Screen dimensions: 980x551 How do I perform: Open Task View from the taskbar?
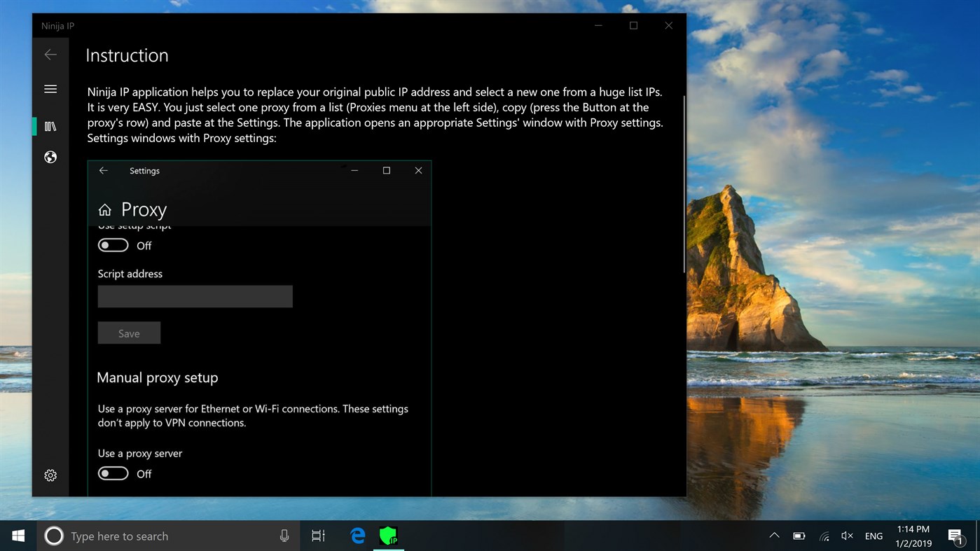click(x=317, y=536)
